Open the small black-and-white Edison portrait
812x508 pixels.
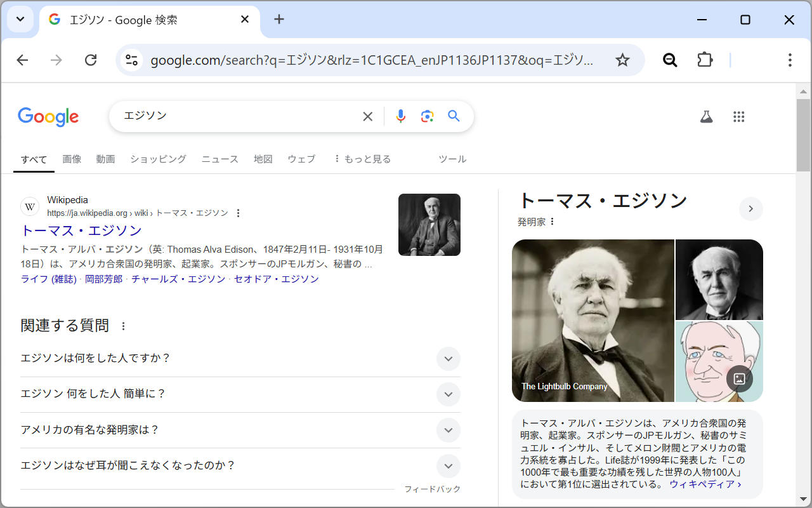click(x=719, y=279)
